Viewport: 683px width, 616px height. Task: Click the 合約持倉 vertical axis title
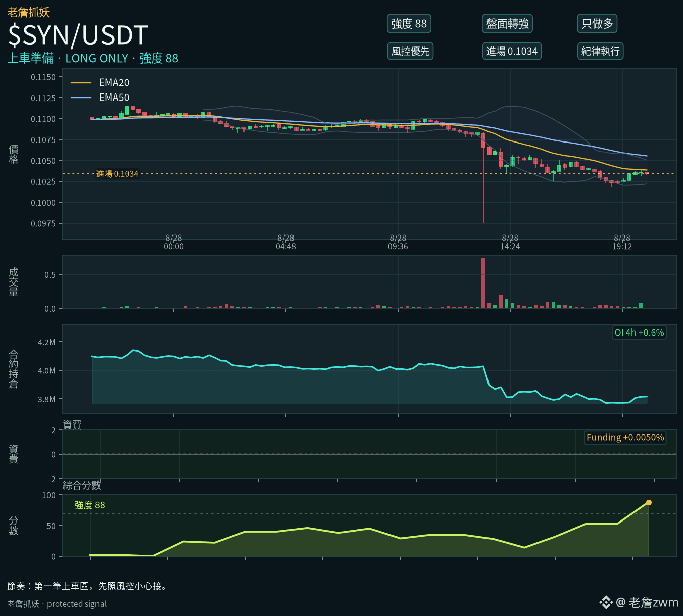tap(14, 369)
